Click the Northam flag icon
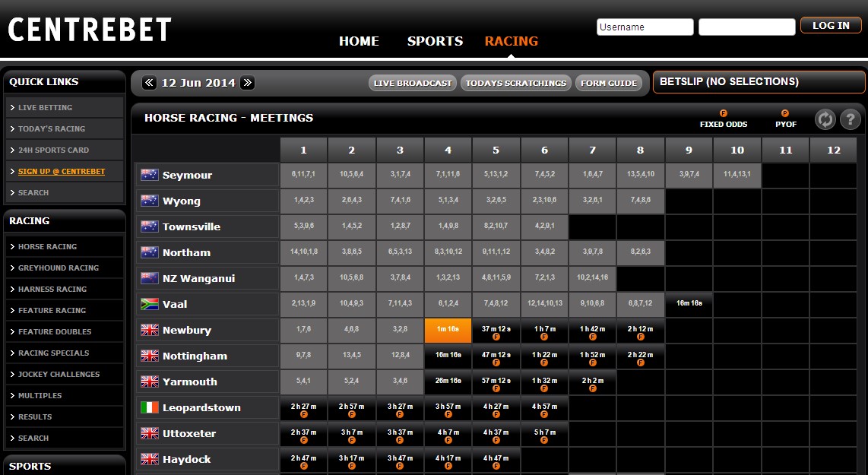This screenshot has height=475, width=868. pos(150,252)
